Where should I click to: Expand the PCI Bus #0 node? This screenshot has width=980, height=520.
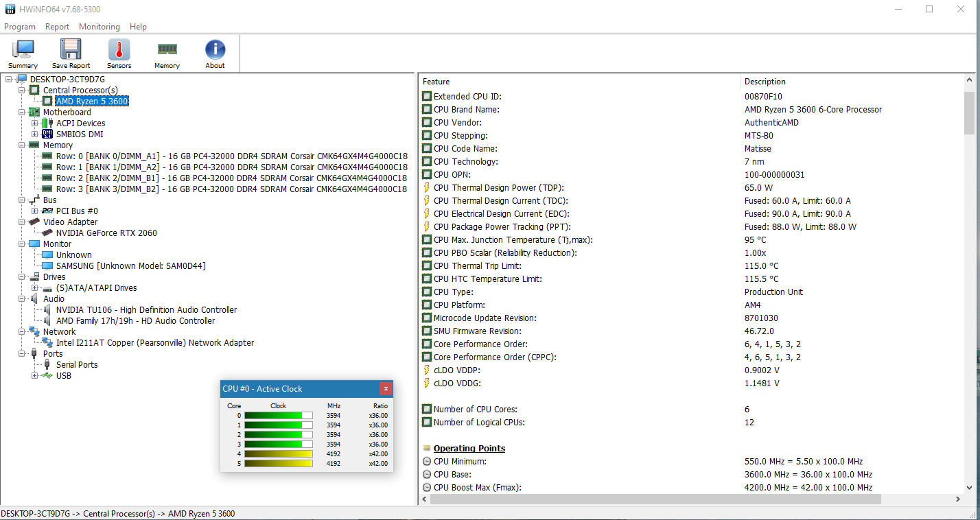click(35, 211)
